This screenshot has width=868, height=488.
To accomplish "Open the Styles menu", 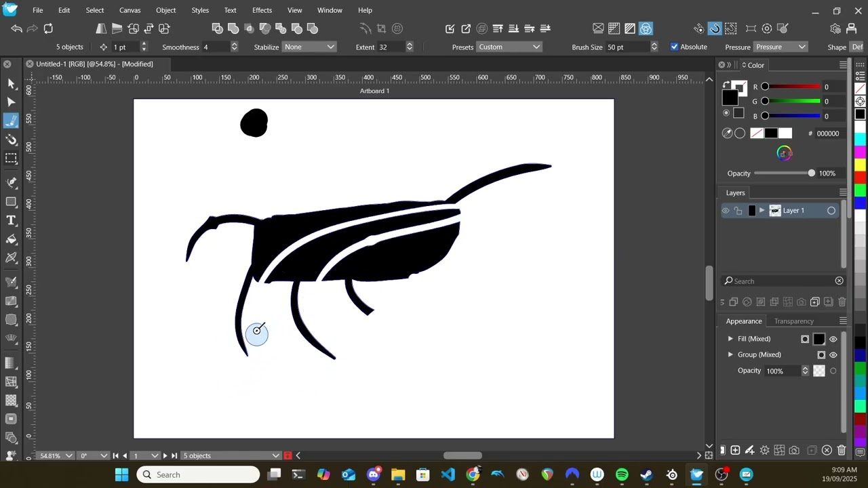I will pos(200,10).
